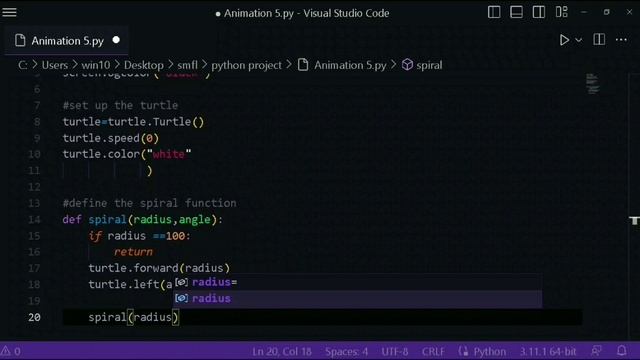Viewport: 640px width, 360px height.
Task: Open the smfl breadcrumb segment
Action: tap(187, 65)
